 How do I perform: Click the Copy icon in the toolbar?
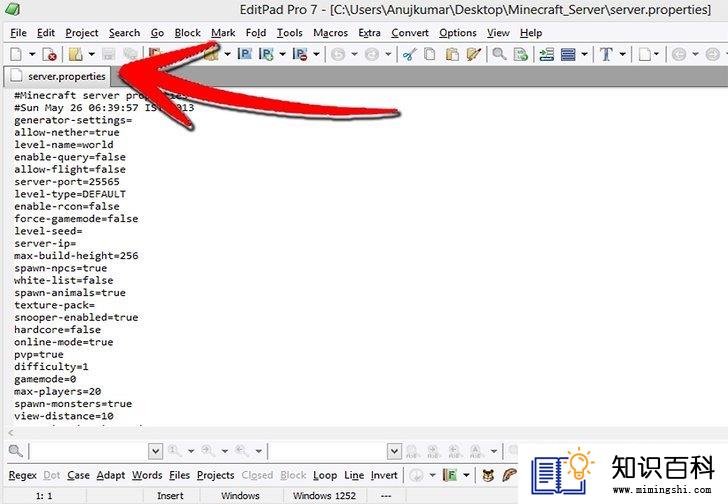tap(430, 54)
